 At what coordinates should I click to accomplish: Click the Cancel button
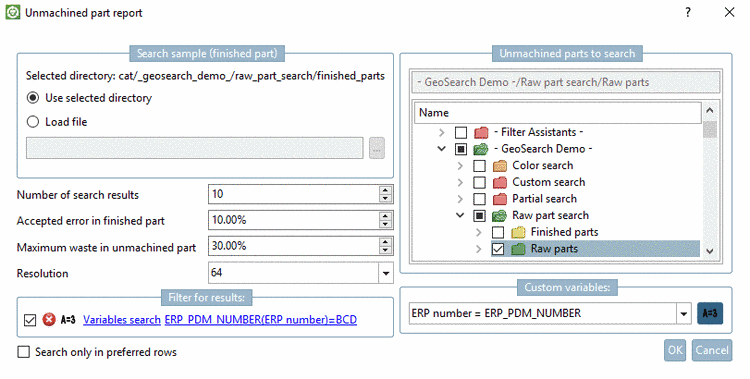[x=712, y=350]
